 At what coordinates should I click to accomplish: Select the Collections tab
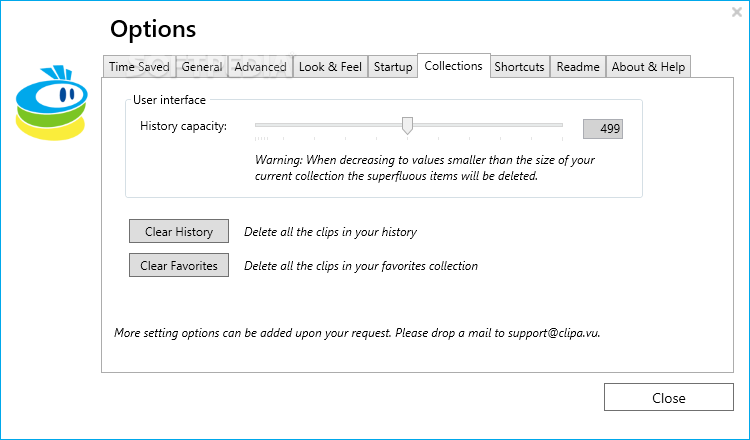[x=453, y=66]
